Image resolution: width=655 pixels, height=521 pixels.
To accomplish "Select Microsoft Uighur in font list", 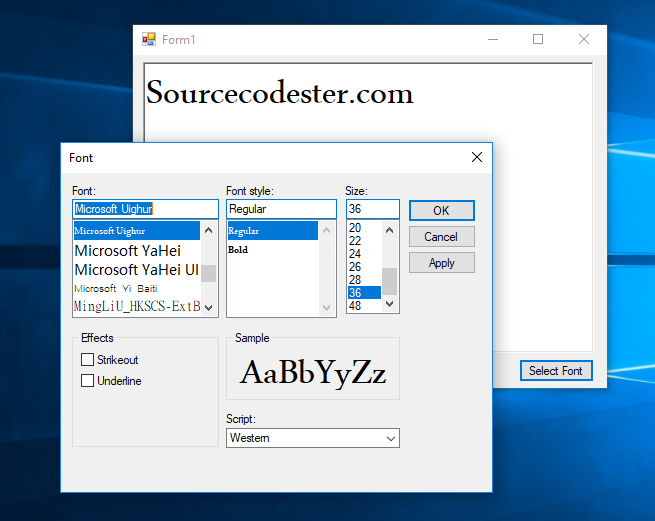I will click(x=137, y=231).
